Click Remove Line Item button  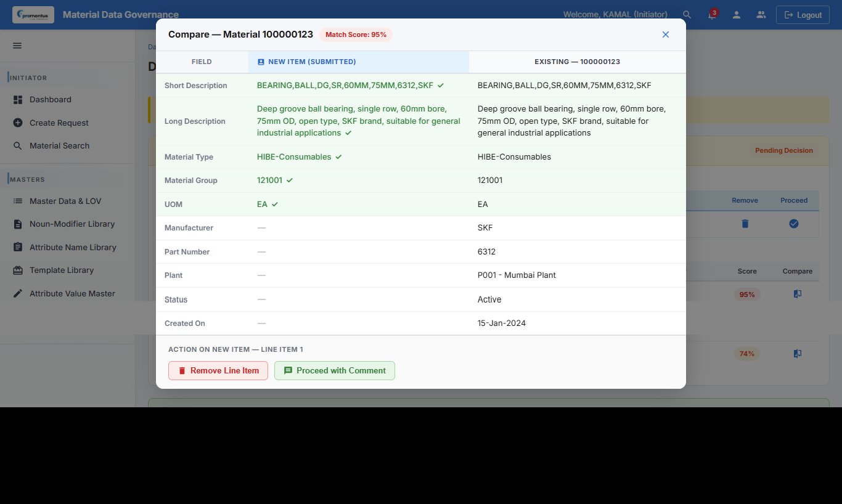tap(218, 370)
